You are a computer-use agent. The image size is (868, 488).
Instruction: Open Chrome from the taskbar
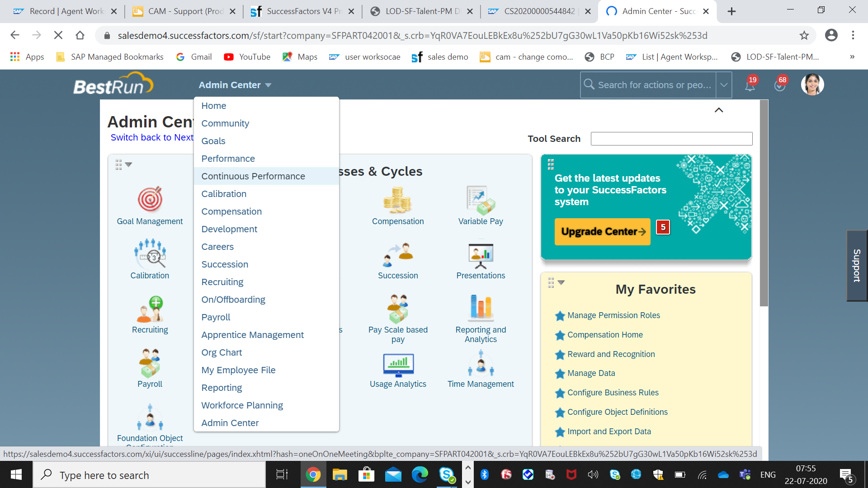(x=313, y=474)
